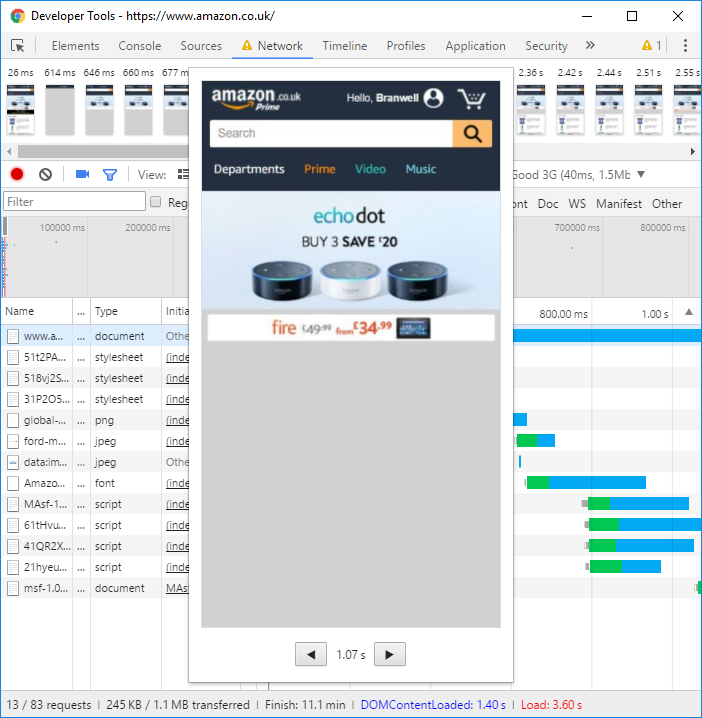
Task: Click the filmstrip horizontal scrollbar thumb
Action: point(103,151)
